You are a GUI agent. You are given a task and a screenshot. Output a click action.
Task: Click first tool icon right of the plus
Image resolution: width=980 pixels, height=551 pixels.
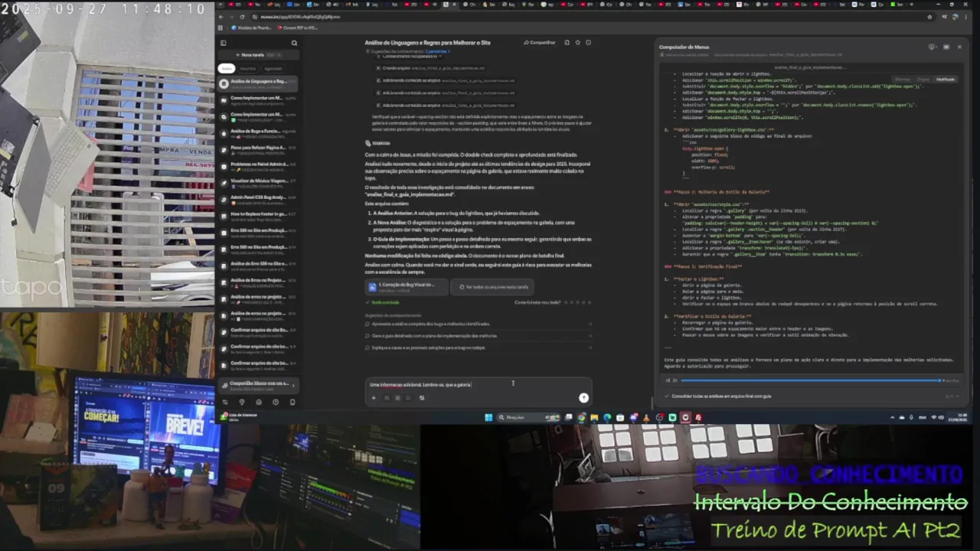tap(387, 398)
